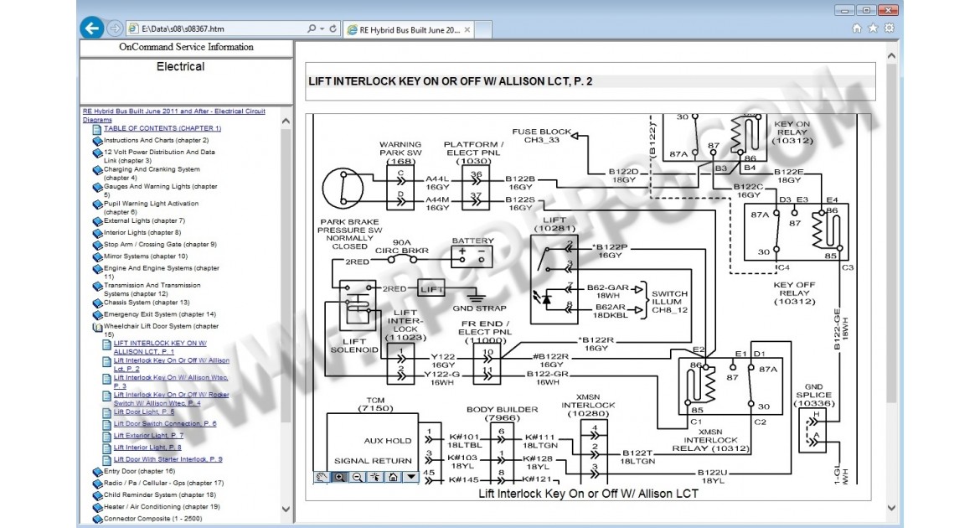
Task: Expand Pupil Warning Light Activation book icon
Action: pyautogui.click(x=97, y=204)
